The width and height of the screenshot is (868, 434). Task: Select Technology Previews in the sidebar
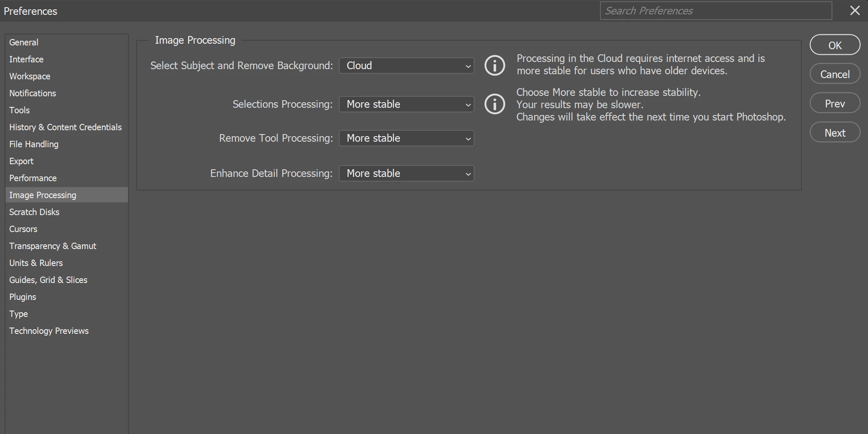pyautogui.click(x=67, y=331)
